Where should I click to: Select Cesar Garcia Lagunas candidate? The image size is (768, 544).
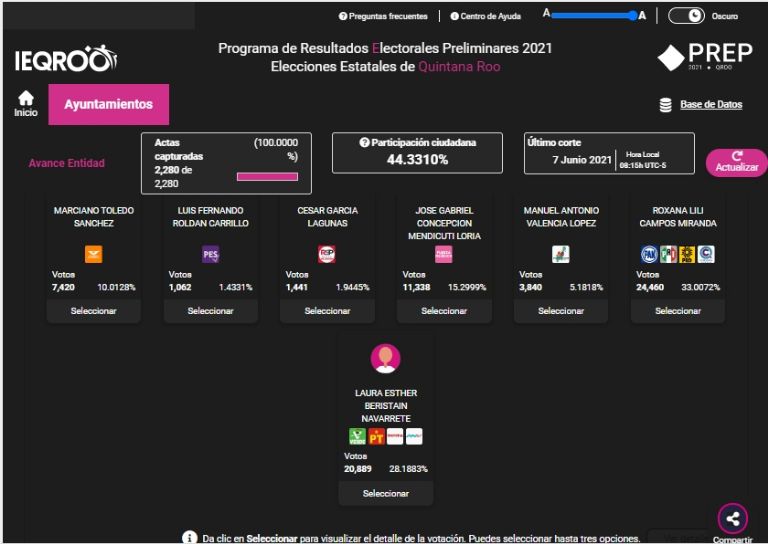point(327,311)
